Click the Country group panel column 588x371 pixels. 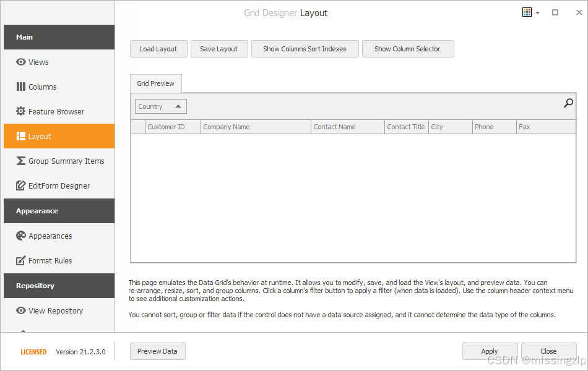point(160,106)
